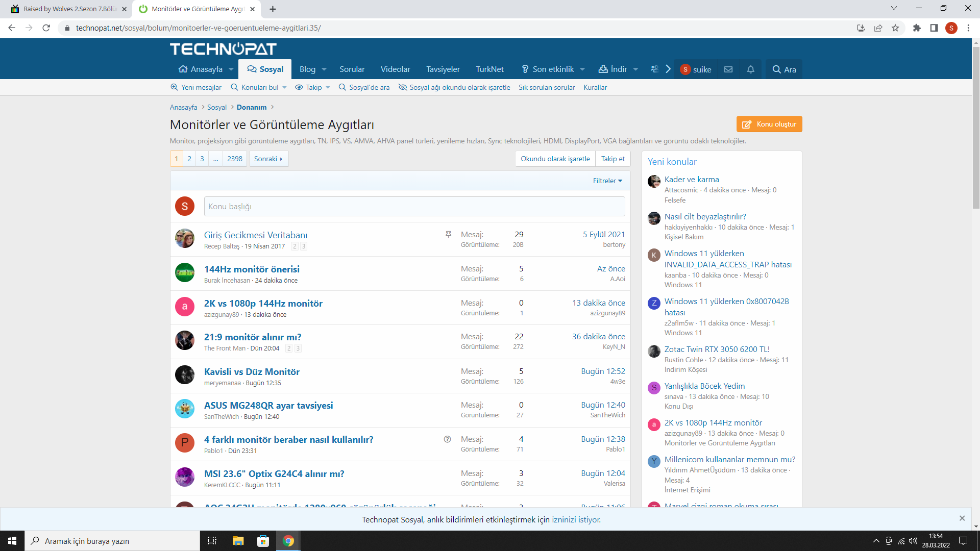980x551 pixels.
Task: Open the Takip dropdown in the sub-navigation
Action: point(313,87)
